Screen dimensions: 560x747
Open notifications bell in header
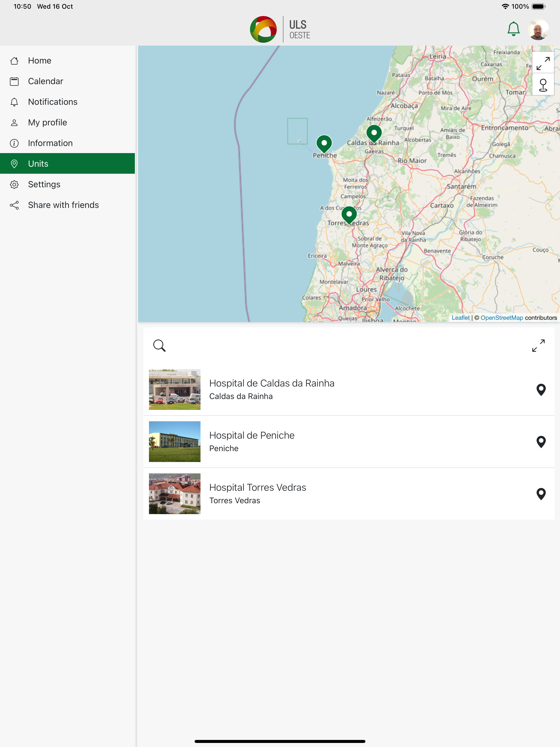513,29
